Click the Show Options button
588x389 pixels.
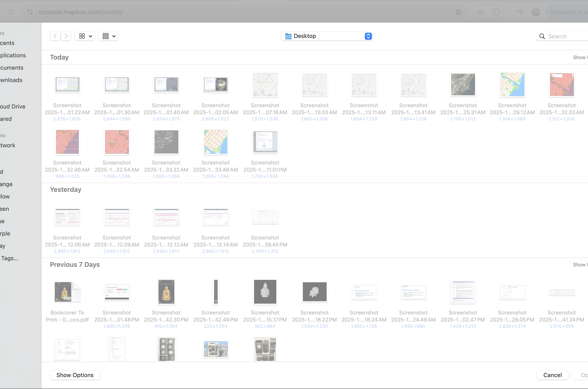75,375
